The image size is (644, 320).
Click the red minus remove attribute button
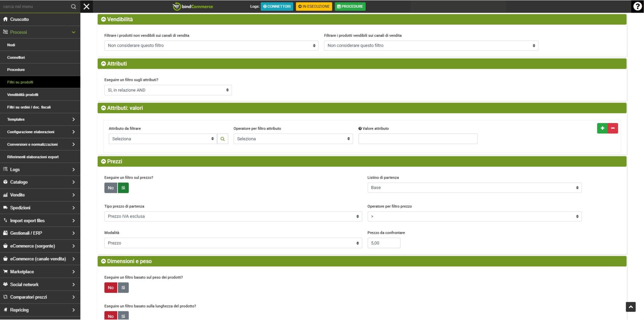(613, 128)
